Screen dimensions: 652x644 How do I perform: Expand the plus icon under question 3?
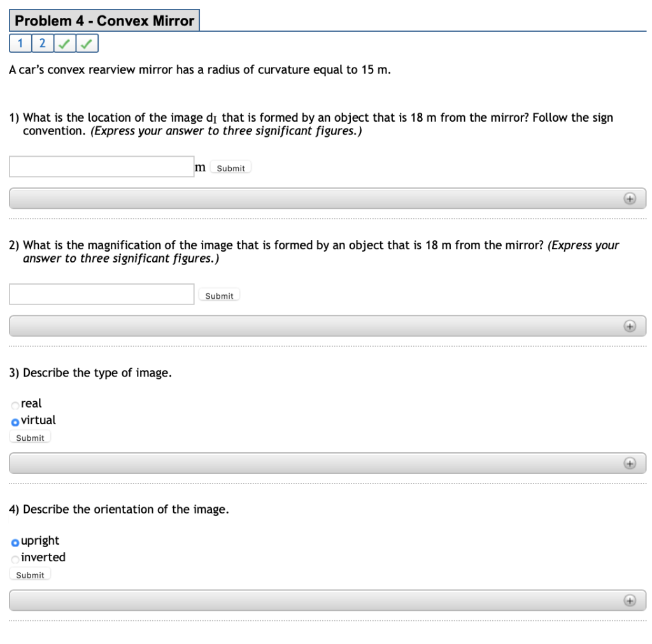(x=630, y=464)
